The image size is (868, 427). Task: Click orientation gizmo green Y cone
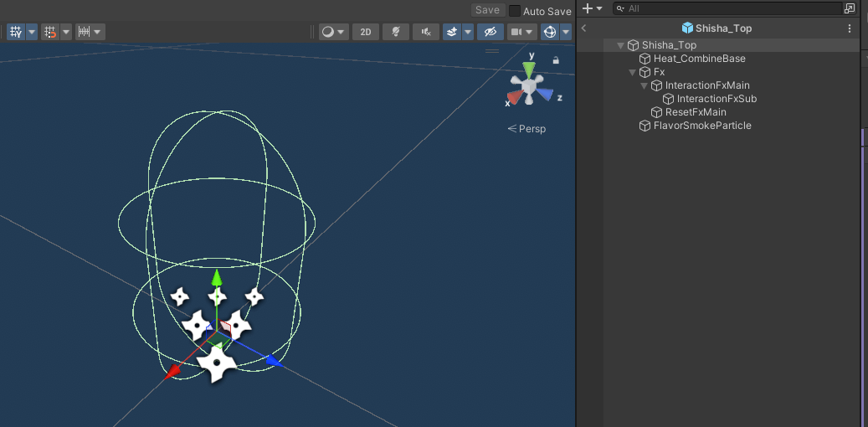pyautogui.click(x=530, y=69)
